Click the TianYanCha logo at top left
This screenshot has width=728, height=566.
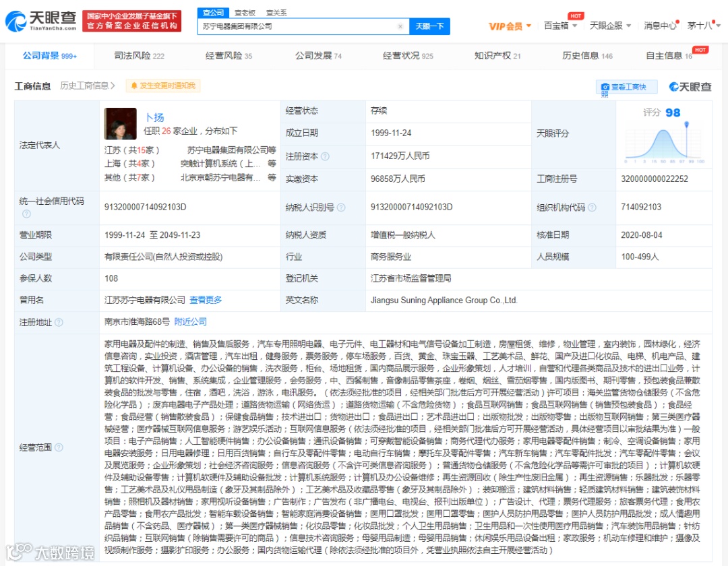pyautogui.click(x=41, y=21)
